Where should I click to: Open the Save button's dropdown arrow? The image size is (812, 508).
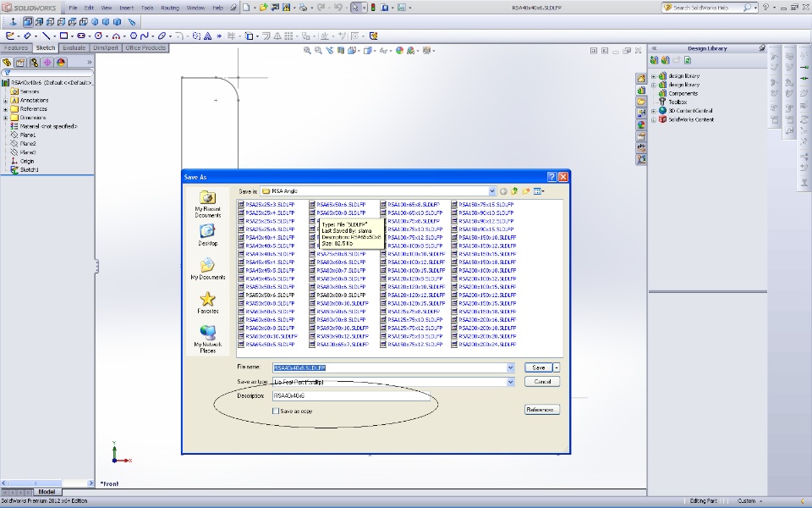[557, 367]
